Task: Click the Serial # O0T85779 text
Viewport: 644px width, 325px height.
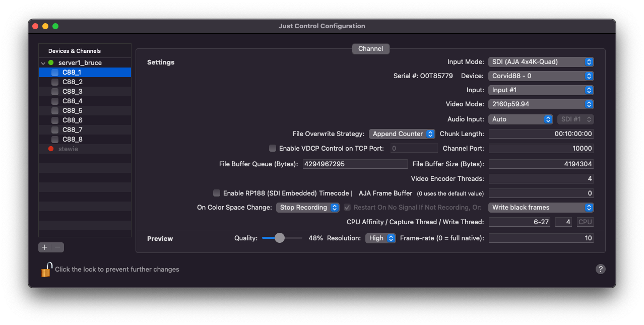Action: (423, 76)
